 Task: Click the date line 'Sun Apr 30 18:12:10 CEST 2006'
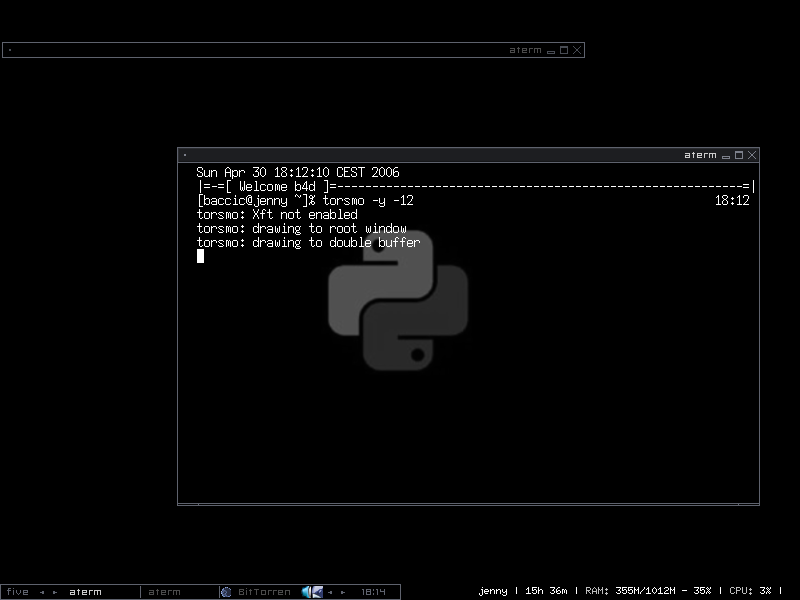tap(297, 172)
